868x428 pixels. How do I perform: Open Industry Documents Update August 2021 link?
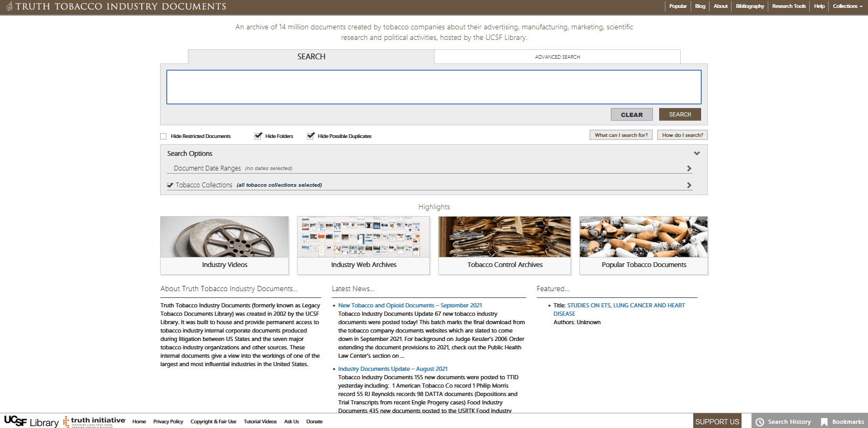coord(393,369)
